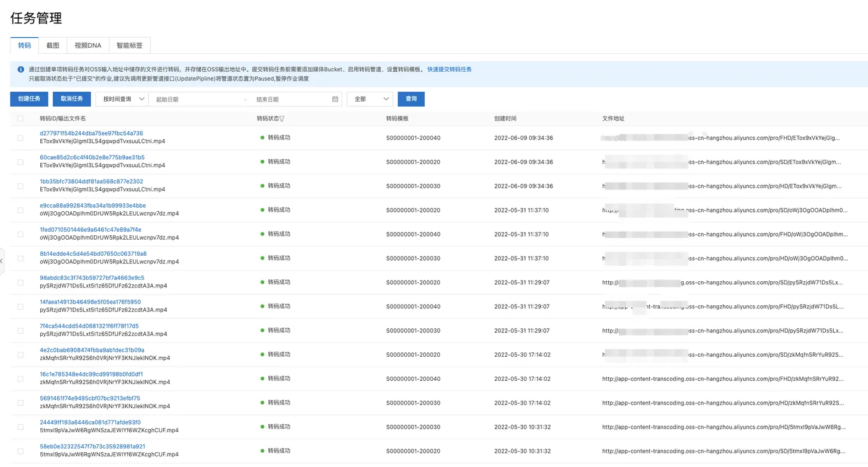Check the row 4e2c0bab6908474fbba9ab1dec31b09a
Image resolution: width=868 pixels, height=467 pixels.
pos(20,355)
